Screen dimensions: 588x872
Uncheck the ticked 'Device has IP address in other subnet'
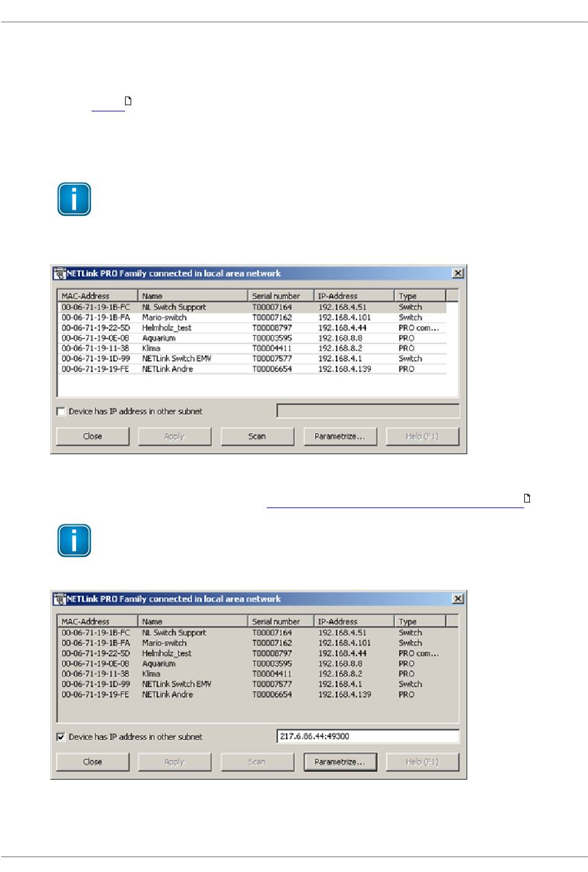[x=61, y=737]
